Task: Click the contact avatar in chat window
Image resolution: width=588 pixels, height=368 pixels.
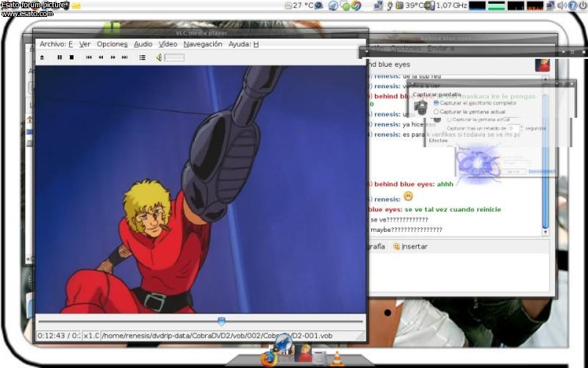Action: (542, 65)
